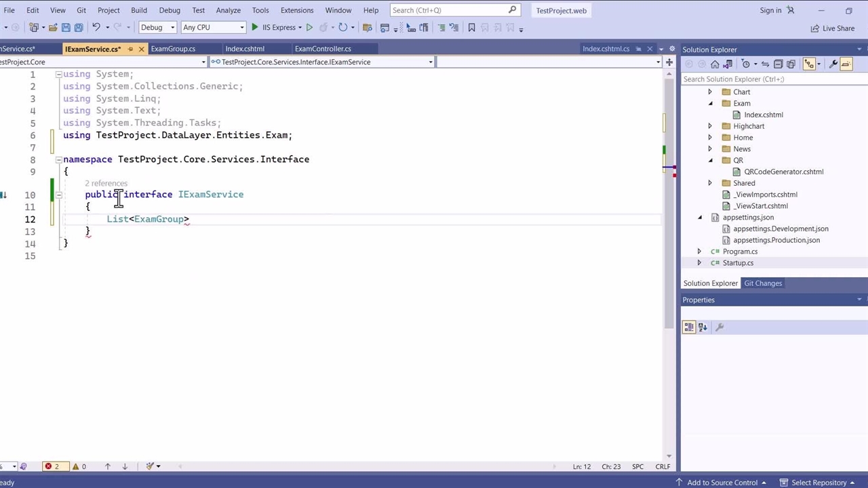Click the Save All toolbar icon
This screenshot has width=868, height=488.
79,28
